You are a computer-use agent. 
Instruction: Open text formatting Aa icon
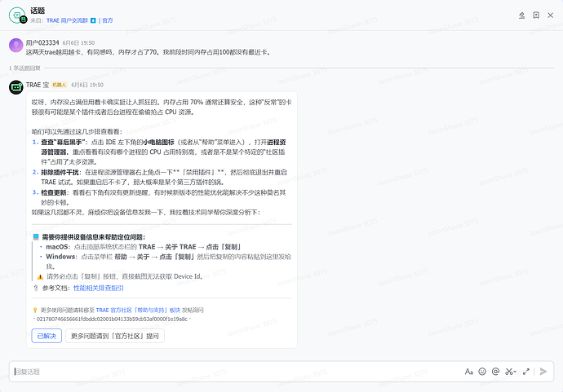coord(468,372)
